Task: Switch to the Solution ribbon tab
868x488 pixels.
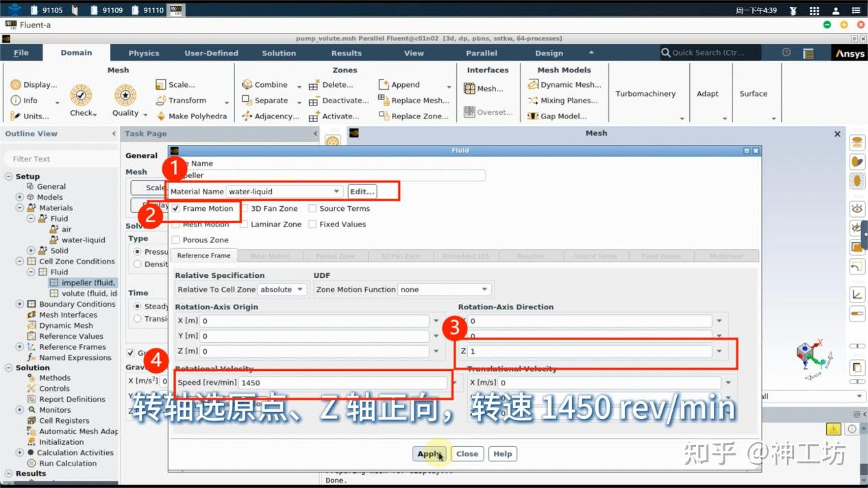Action: pyautogui.click(x=279, y=53)
